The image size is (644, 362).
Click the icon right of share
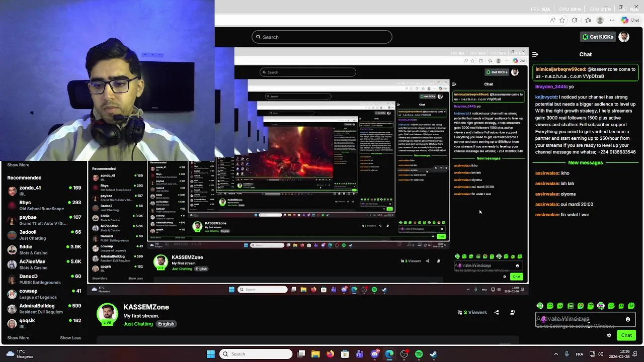512,312
